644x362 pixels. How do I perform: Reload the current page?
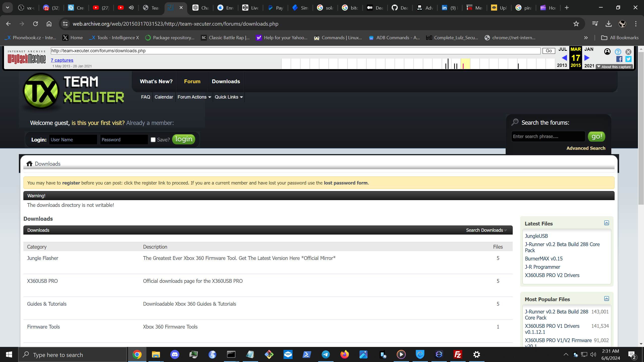click(x=35, y=24)
